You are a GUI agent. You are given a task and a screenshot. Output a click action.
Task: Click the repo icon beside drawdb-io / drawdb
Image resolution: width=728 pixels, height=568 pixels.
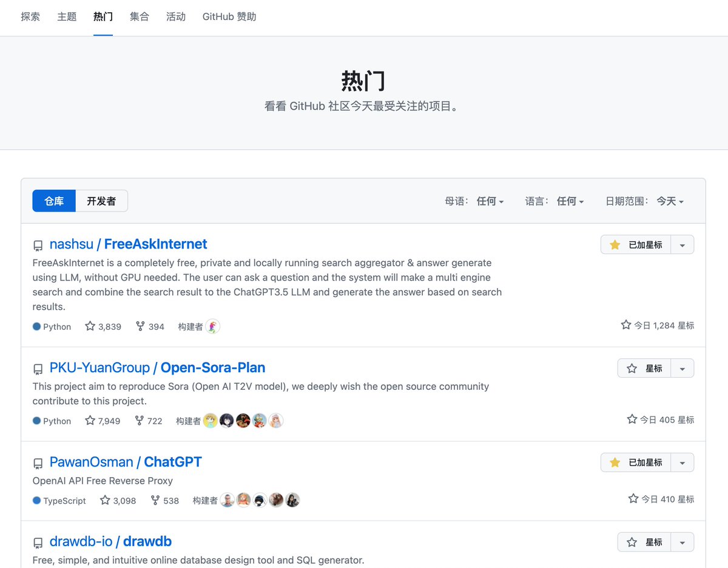[38, 543]
